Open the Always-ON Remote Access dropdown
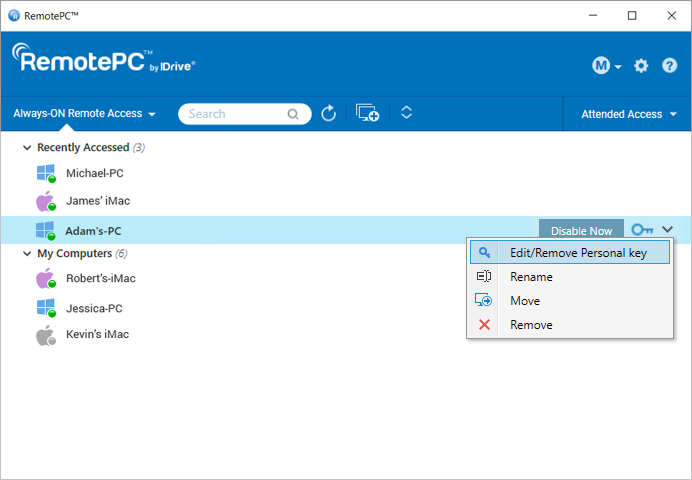Screen dimensions: 692x480 click(x=85, y=114)
